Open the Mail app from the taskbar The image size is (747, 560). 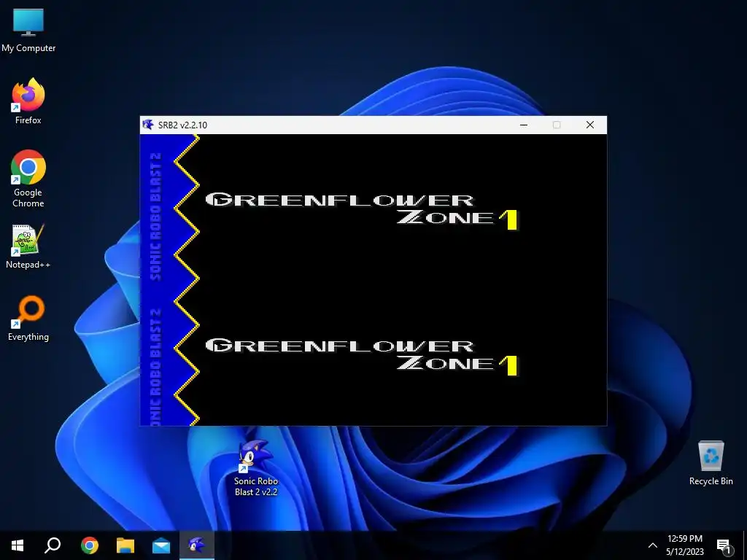(161, 545)
